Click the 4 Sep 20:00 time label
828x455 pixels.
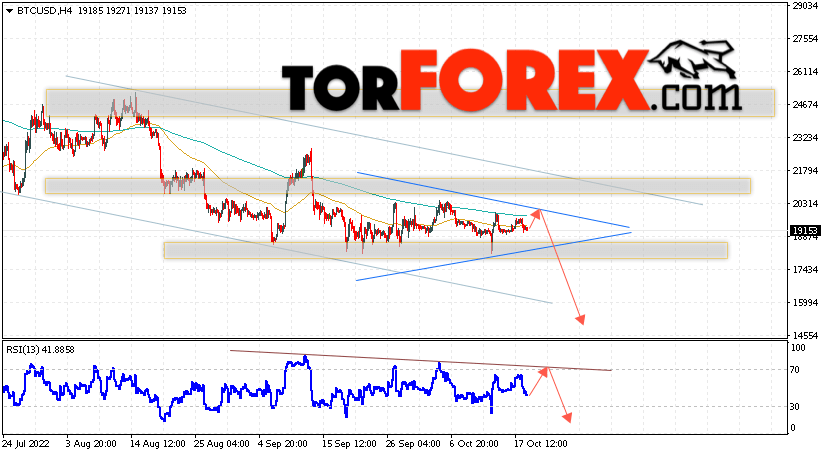coord(283,443)
